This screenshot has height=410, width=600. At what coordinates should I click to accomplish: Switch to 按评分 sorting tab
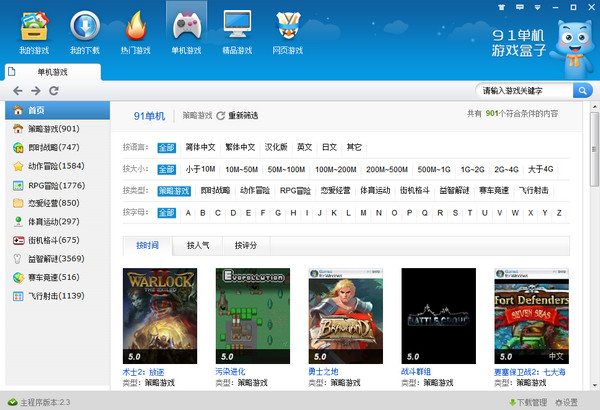pos(246,245)
